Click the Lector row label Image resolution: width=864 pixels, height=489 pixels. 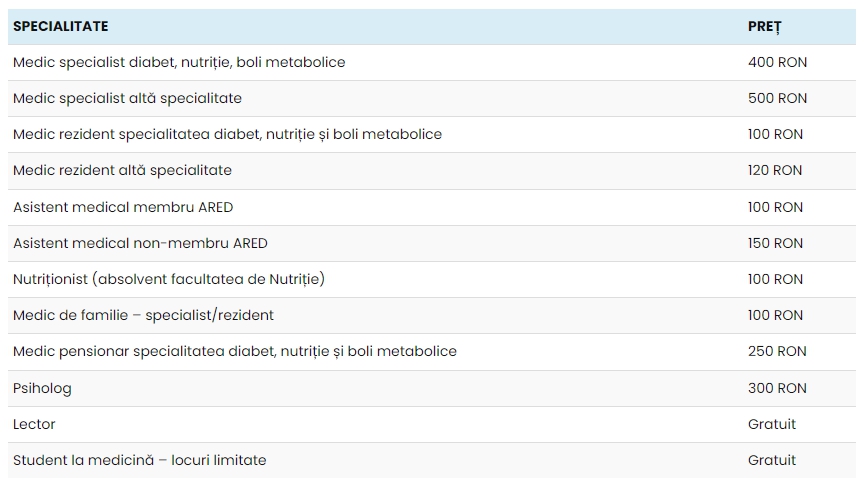tap(34, 424)
